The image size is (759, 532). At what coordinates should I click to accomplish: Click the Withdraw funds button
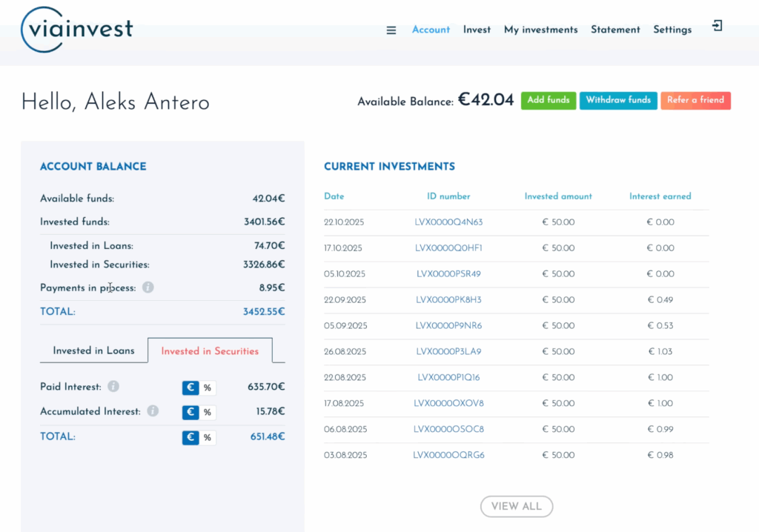pyautogui.click(x=618, y=100)
